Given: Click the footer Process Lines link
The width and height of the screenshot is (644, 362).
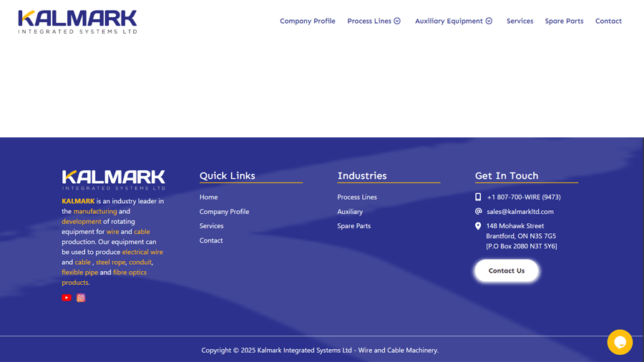Looking at the screenshot, I should [x=357, y=197].
